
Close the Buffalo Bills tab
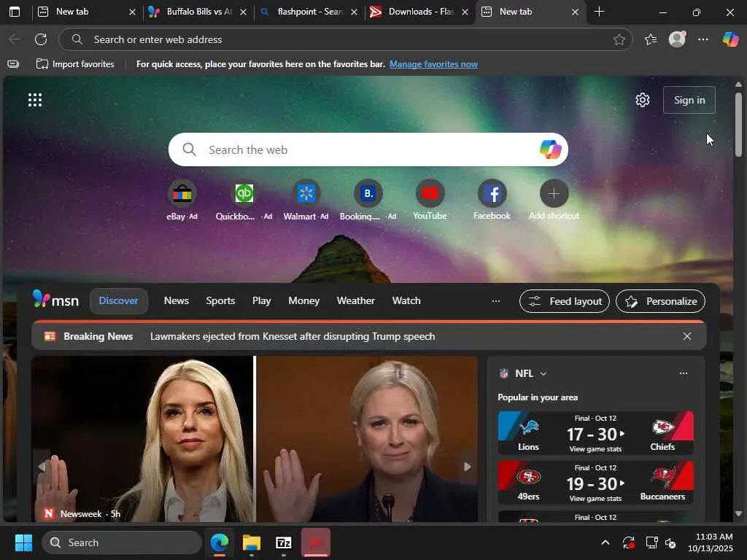[x=243, y=12]
